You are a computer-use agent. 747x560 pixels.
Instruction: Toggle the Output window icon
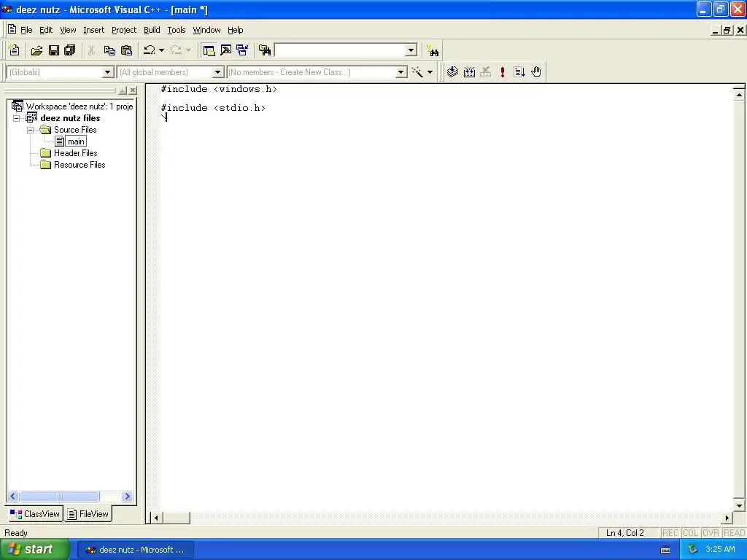(226, 50)
